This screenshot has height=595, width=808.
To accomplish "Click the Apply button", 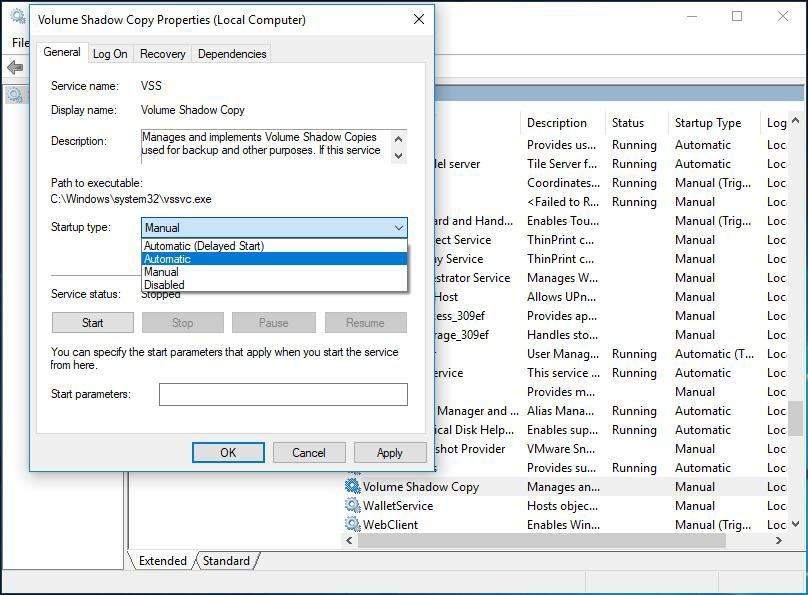I will click(390, 452).
